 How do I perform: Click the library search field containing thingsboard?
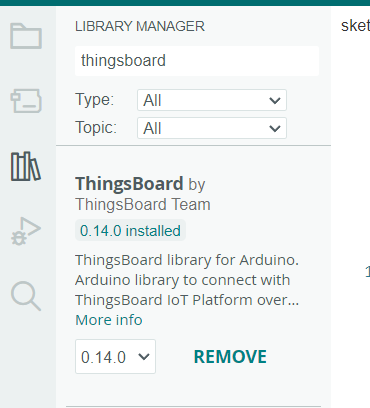click(197, 61)
